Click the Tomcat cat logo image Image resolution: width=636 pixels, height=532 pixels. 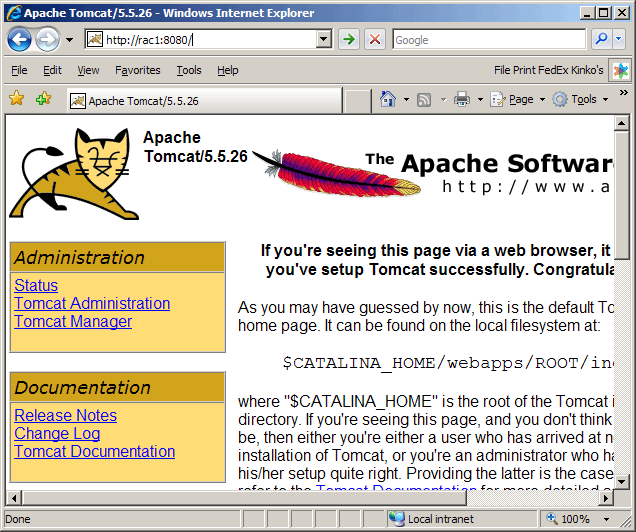[x=74, y=174]
